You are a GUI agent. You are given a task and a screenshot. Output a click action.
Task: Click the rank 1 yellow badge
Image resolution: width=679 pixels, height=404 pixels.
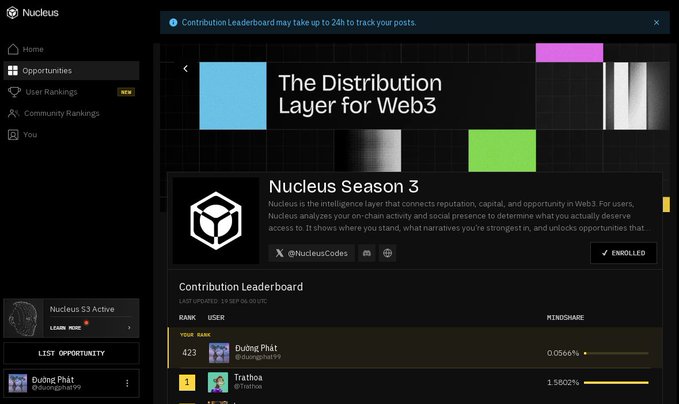[x=187, y=382]
